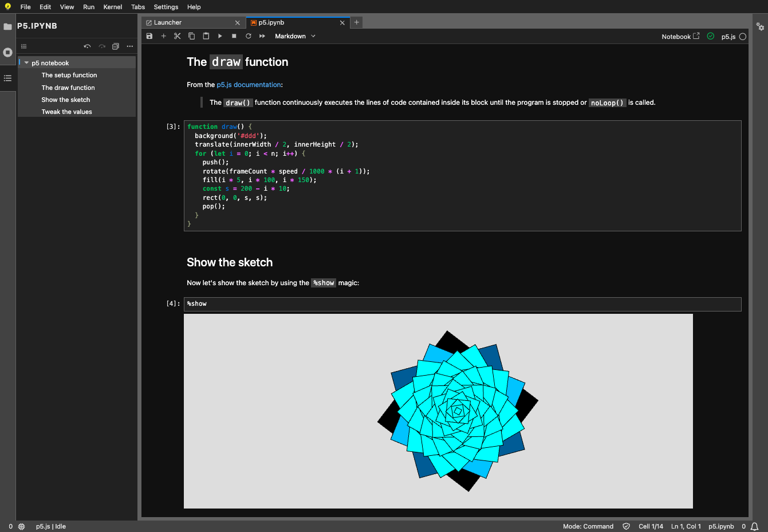Open the notifications bell in status bar

coord(755,526)
